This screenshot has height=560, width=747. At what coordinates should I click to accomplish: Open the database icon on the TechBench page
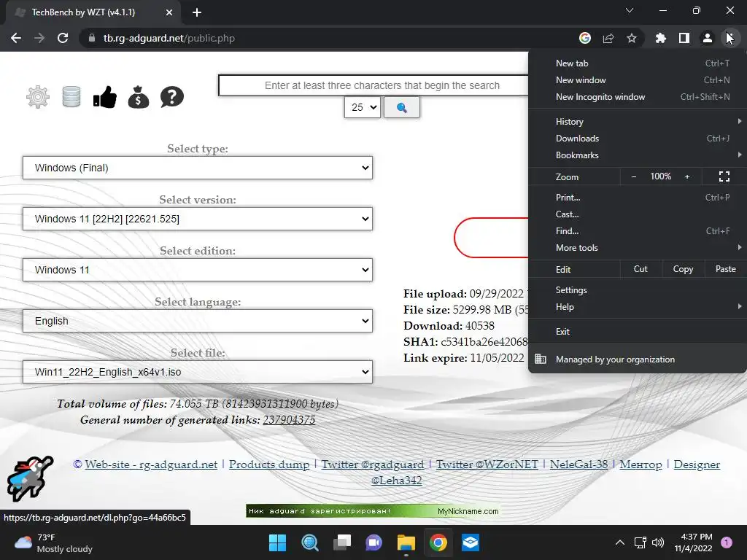(x=71, y=97)
